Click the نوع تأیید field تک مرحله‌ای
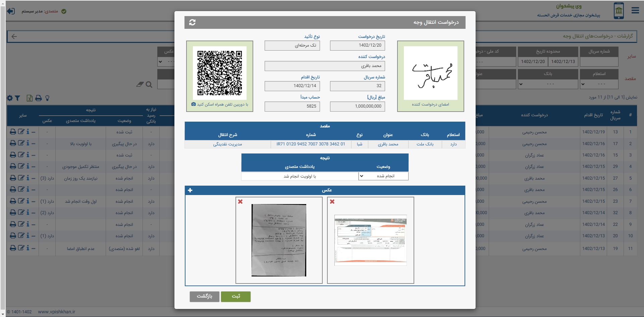Image resolution: width=644 pixels, height=317 pixels. [x=292, y=46]
